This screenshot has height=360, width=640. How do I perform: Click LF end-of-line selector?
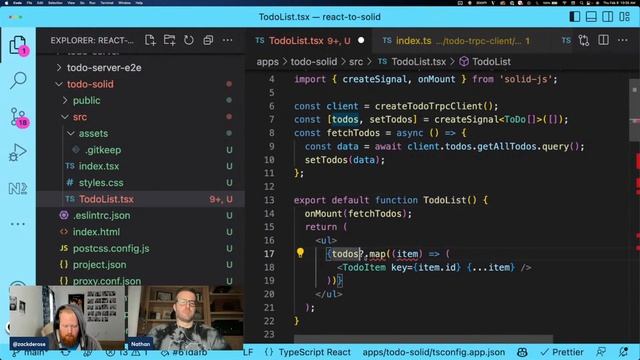click(x=248, y=352)
